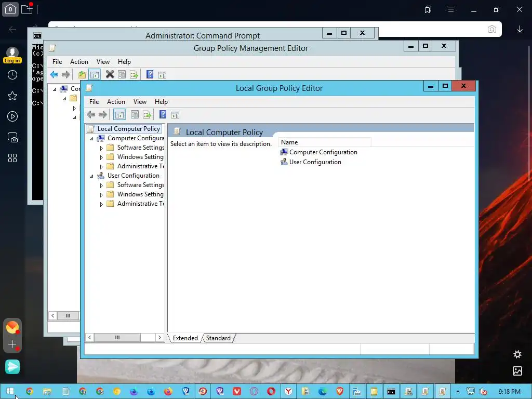The image size is (532, 399).
Task: Click muted volume icon in system tray
Action: point(483,392)
